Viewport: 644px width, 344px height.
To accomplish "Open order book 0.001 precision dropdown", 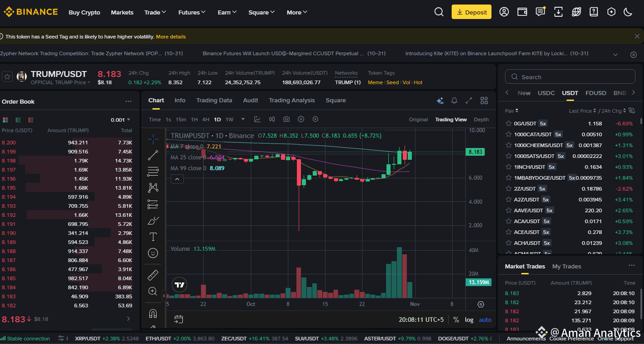I will (x=120, y=120).
